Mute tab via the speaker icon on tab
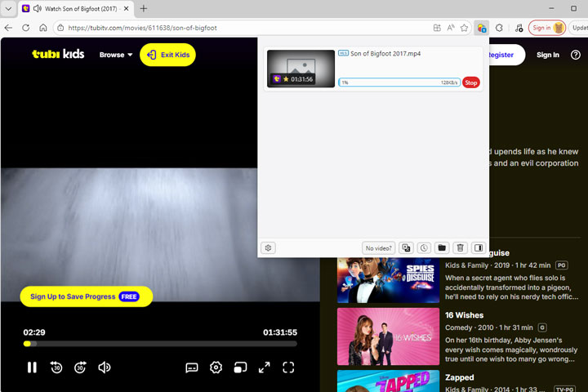The width and height of the screenshot is (588, 392). (x=37, y=8)
